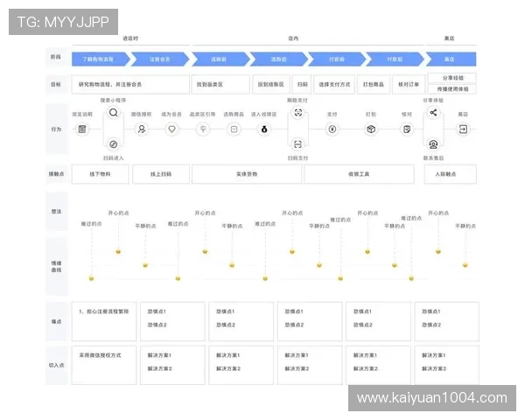This screenshot has width=525, height=420.
Task: Select the 注册会员 stage arrow
Action: click(x=160, y=59)
